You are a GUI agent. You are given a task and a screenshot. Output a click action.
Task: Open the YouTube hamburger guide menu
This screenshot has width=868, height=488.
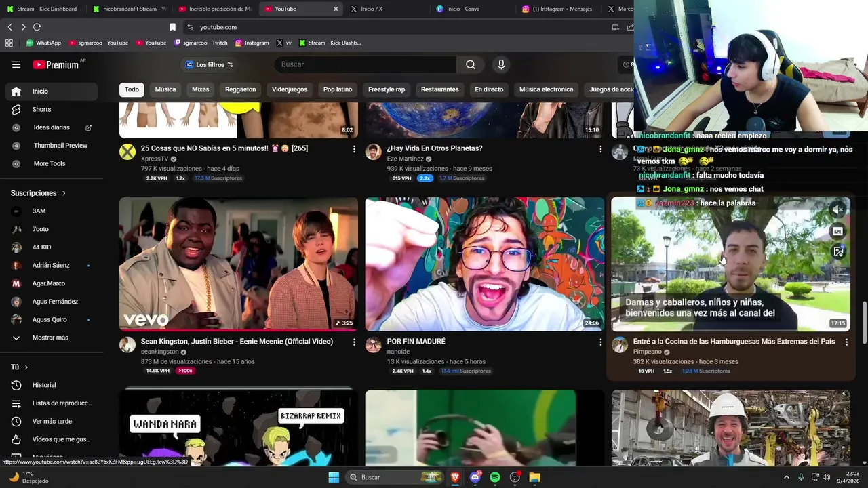click(x=16, y=64)
